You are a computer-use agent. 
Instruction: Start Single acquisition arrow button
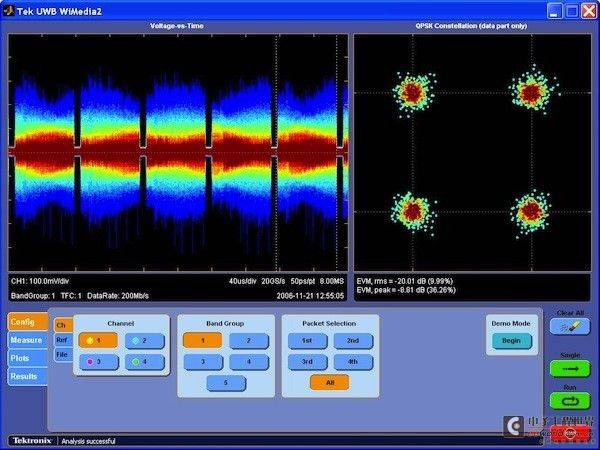[570, 369]
